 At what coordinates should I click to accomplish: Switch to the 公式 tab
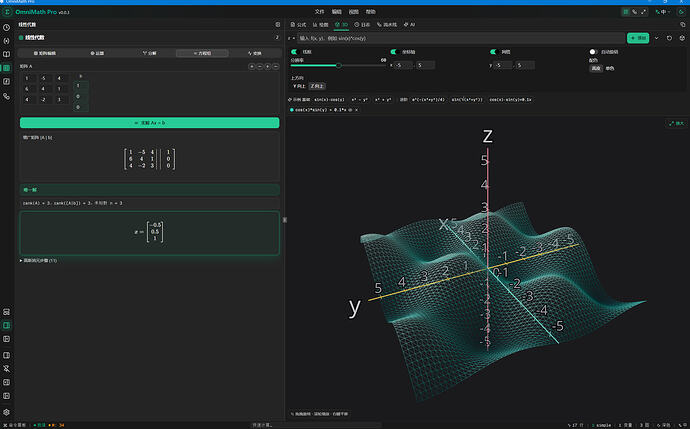pyautogui.click(x=298, y=25)
